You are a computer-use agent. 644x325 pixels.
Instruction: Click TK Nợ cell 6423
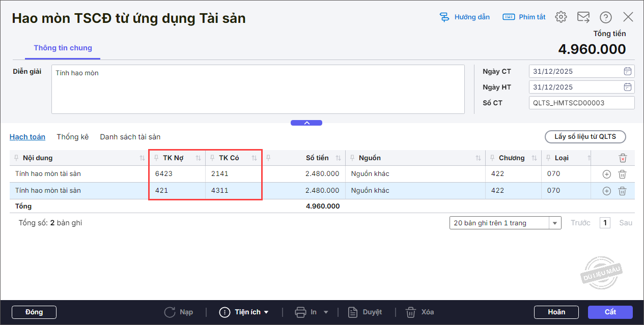(x=177, y=174)
